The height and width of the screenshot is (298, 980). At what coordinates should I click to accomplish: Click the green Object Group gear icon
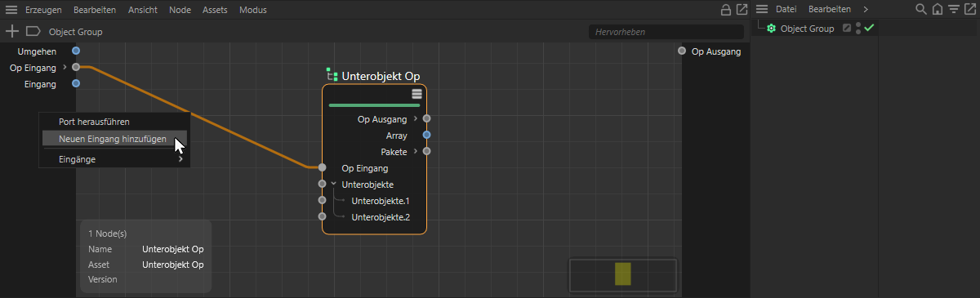[x=772, y=28]
